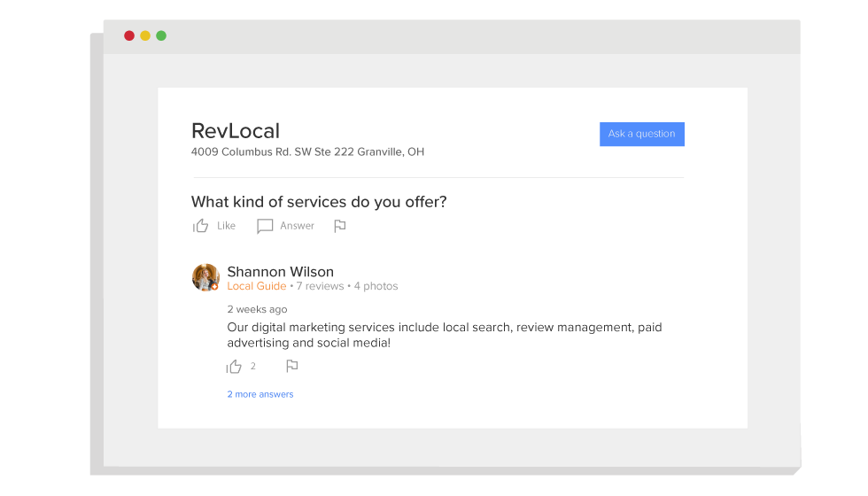This screenshot has height=496, width=868.
Task: Like the services question thumbs-up icon
Action: (200, 226)
